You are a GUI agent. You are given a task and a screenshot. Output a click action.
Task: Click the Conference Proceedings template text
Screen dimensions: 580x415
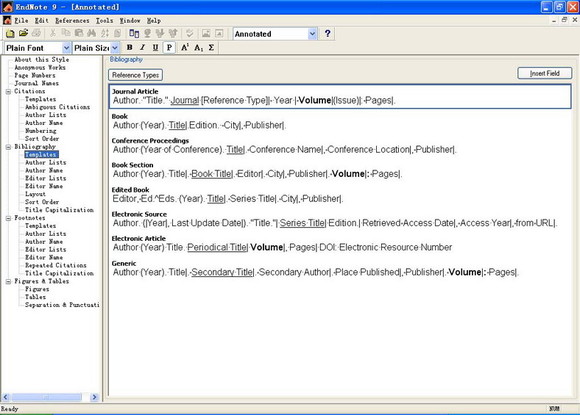[284, 150]
